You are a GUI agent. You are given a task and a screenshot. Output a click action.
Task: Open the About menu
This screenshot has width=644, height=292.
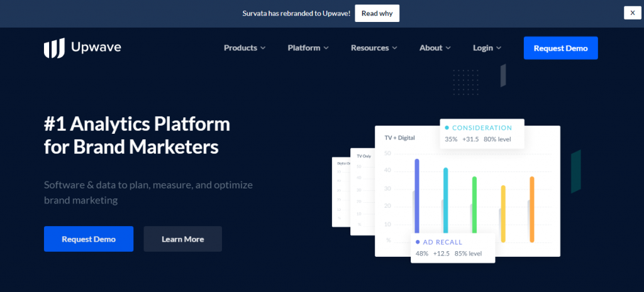point(435,48)
